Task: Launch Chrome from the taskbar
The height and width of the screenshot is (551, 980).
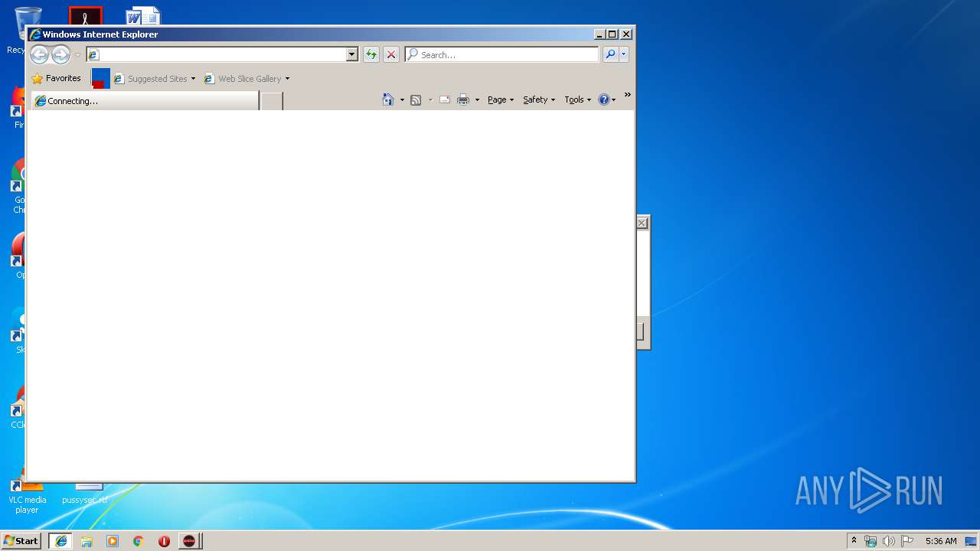Action: pyautogui.click(x=139, y=541)
